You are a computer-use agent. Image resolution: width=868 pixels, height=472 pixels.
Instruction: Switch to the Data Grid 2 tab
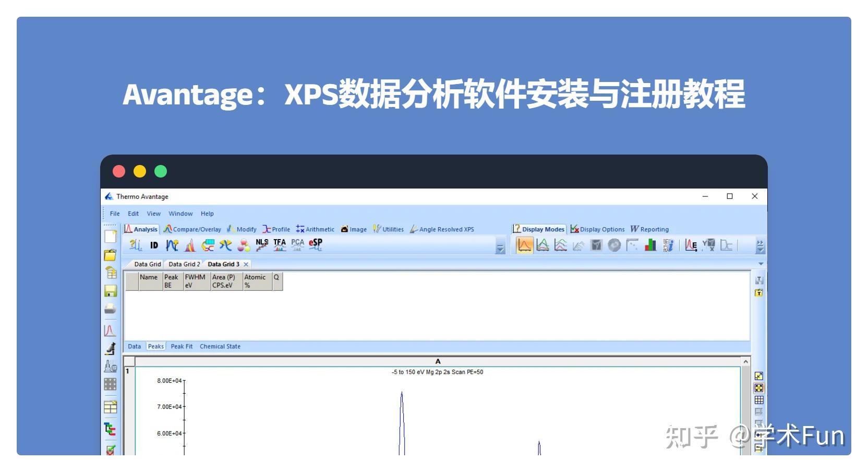184,264
